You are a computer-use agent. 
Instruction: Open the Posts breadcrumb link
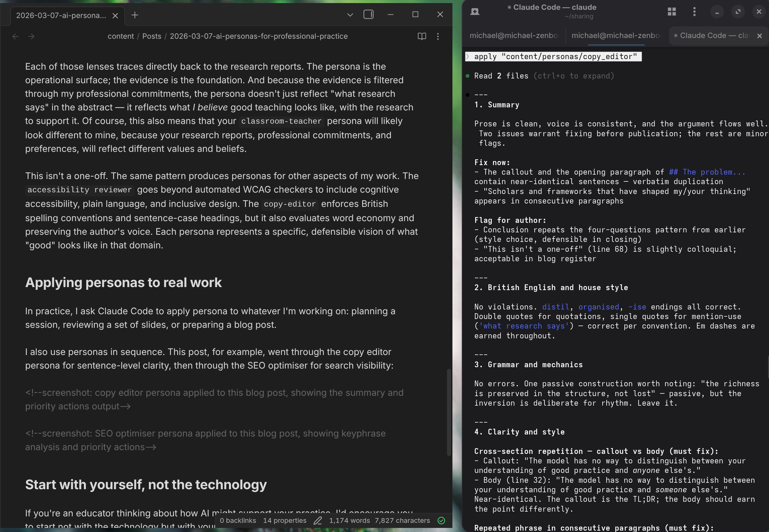(x=151, y=36)
